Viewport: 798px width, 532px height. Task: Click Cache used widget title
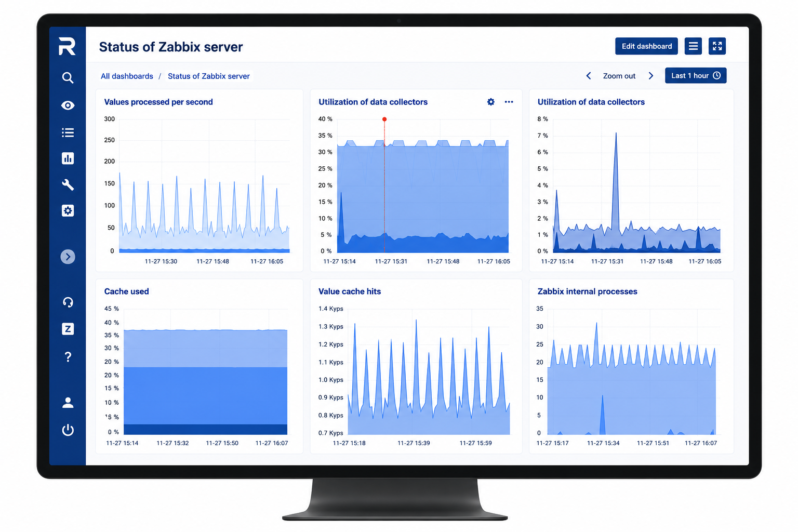pos(126,291)
